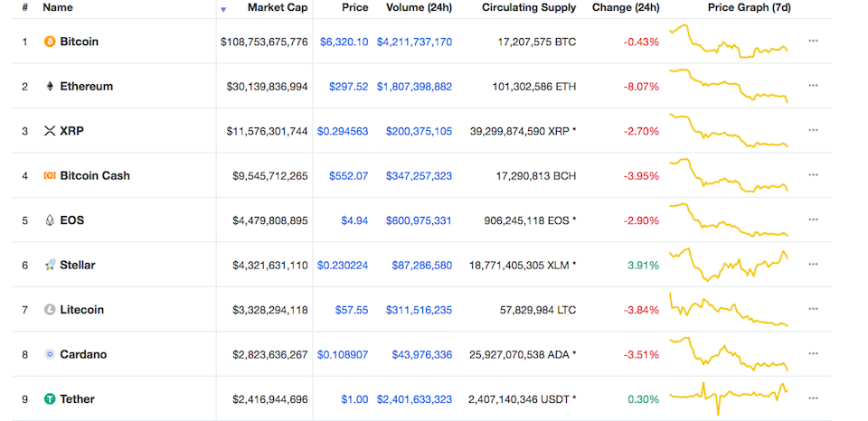Image resolution: width=868 pixels, height=421 pixels.
Task: Click Bitcoin price $6,320.10
Action: pyautogui.click(x=344, y=42)
